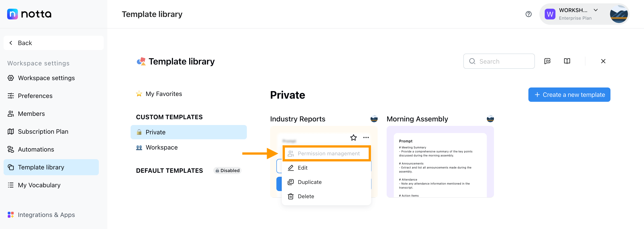The image size is (644, 229).
Task: Click the purple W workspace icon
Action: coord(550,14)
